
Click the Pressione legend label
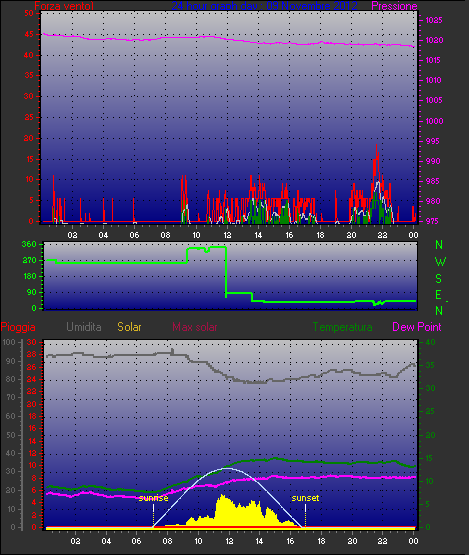coord(394,6)
